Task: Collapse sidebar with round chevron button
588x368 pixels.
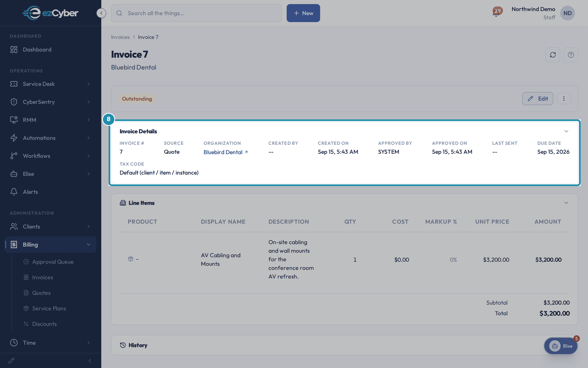Action: point(101,13)
